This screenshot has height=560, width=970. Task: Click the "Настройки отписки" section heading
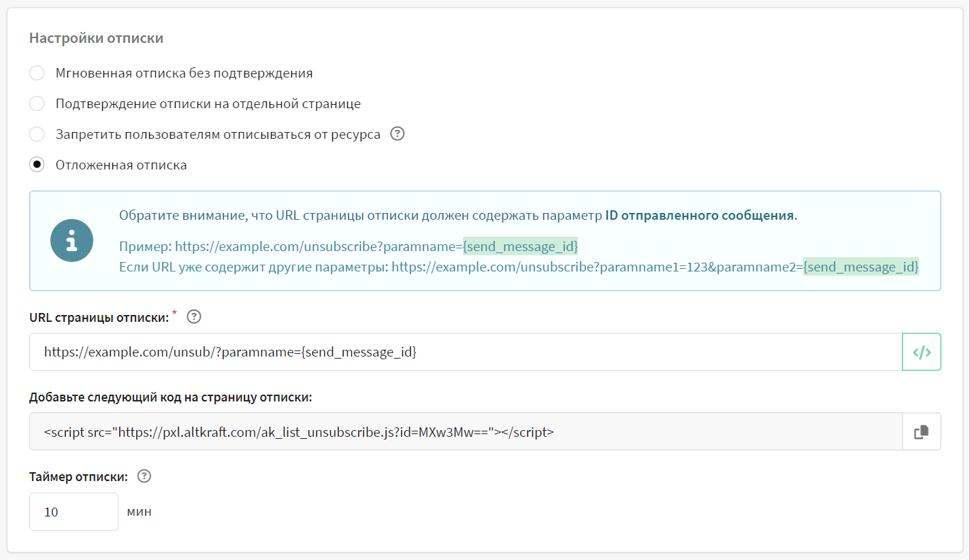(x=96, y=38)
